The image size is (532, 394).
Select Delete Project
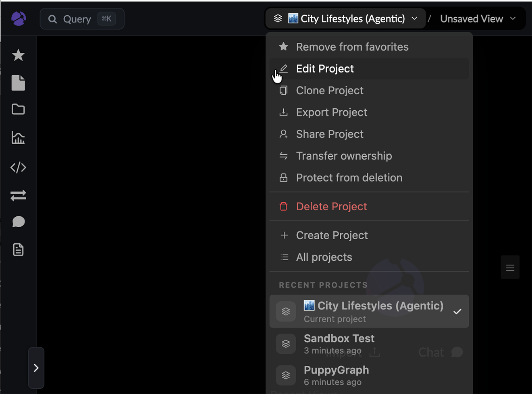coord(369,206)
